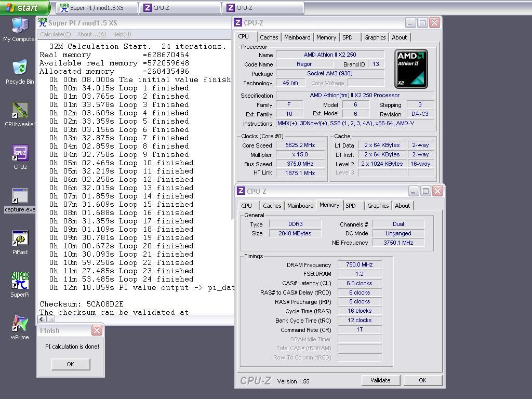
Task: Select Caches tab in upper CPU-Z window
Action: (x=269, y=37)
